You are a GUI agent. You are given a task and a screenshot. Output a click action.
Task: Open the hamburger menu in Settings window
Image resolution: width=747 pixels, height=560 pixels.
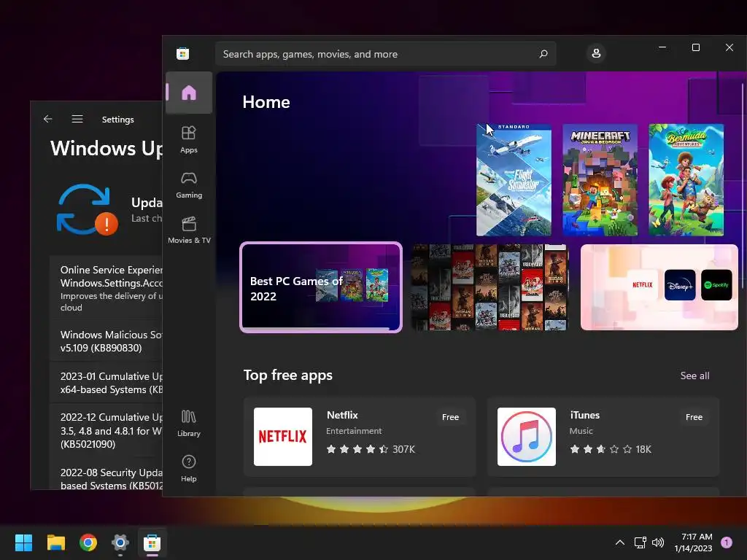tap(77, 119)
